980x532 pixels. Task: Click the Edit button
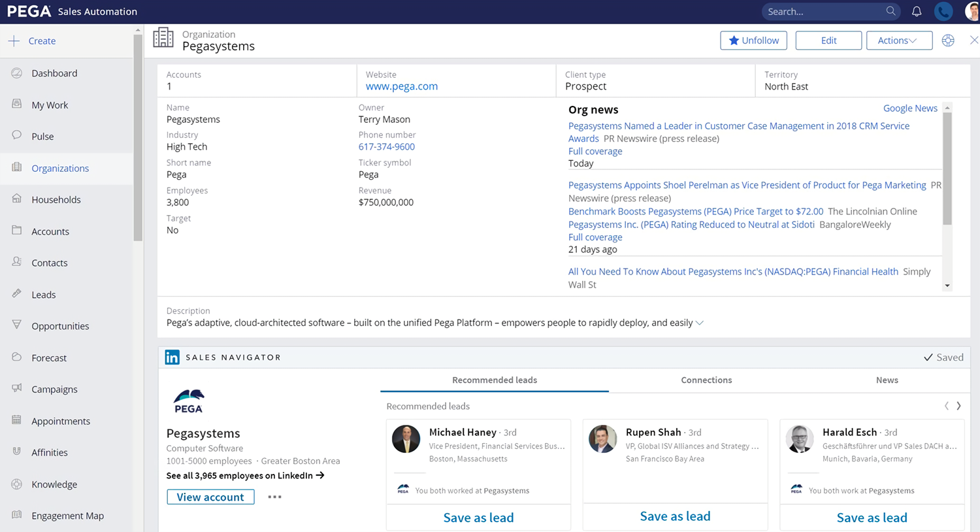pos(828,41)
